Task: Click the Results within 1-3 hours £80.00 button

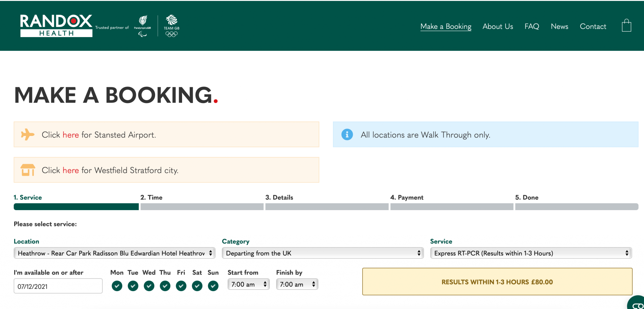Action: (x=497, y=282)
